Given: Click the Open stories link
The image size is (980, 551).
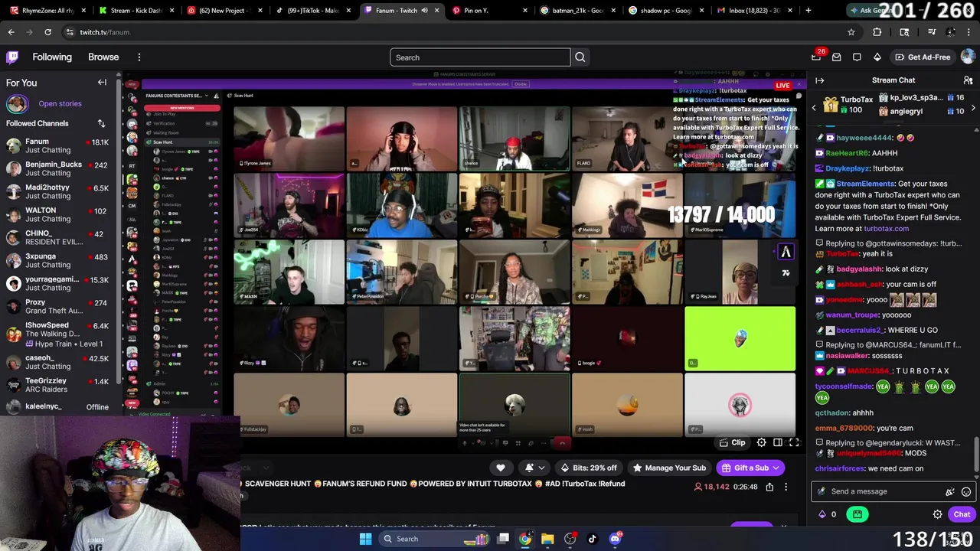Looking at the screenshot, I should pyautogui.click(x=60, y=103).
